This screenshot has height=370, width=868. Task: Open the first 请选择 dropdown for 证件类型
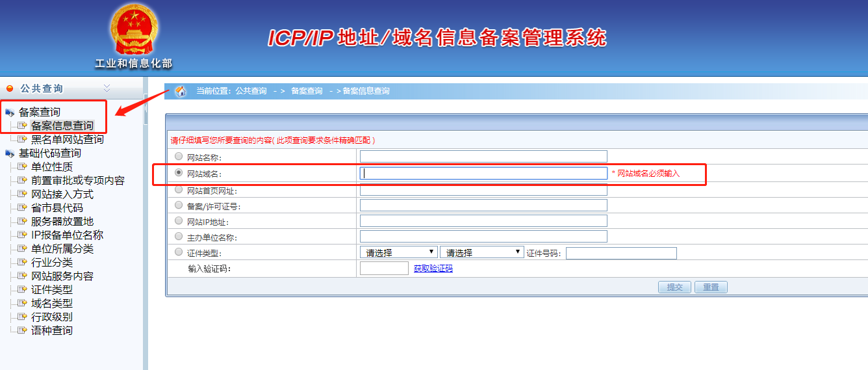(x=398, y=252)
